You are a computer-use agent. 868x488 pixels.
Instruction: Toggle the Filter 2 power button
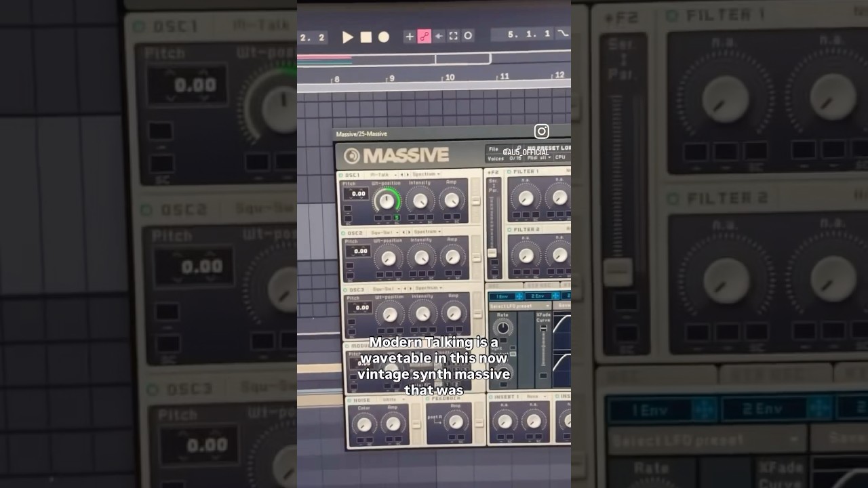point(509,230)
